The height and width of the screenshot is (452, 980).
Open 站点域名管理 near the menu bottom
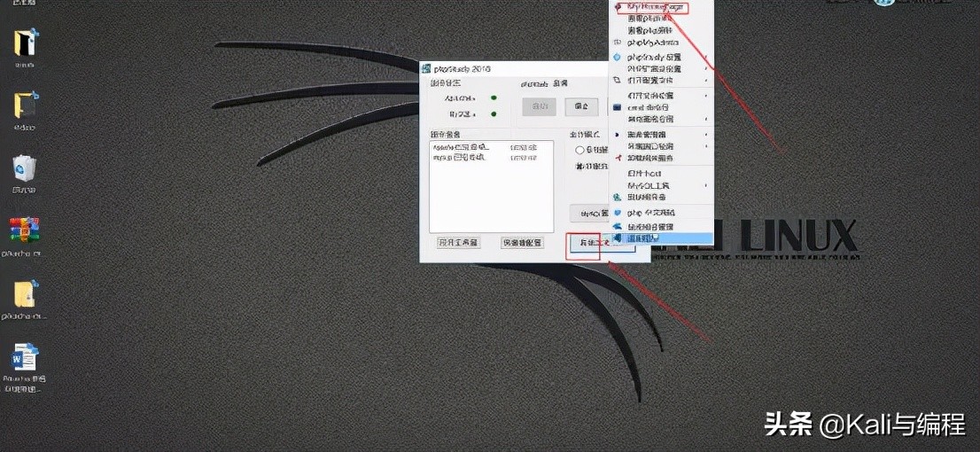[x=661, y=226]
